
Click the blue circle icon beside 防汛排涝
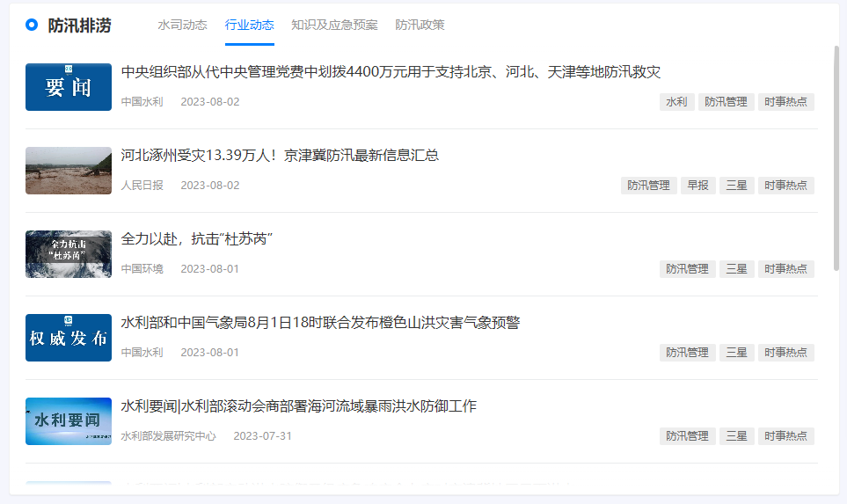(32, 25)
